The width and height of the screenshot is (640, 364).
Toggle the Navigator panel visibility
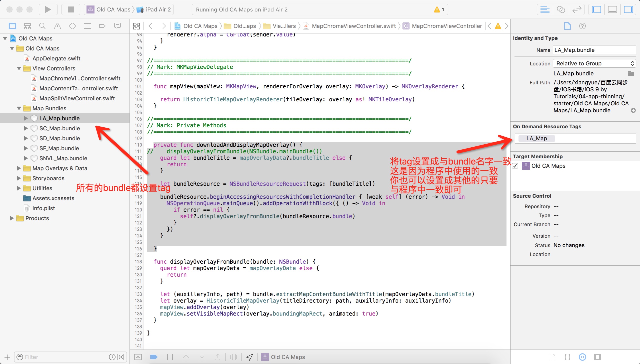(596, 9)
